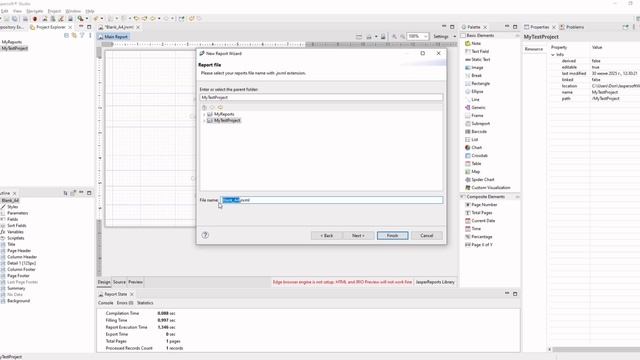Go back in the New Report Wizard

pyautogui.click(x=327, y=236)
